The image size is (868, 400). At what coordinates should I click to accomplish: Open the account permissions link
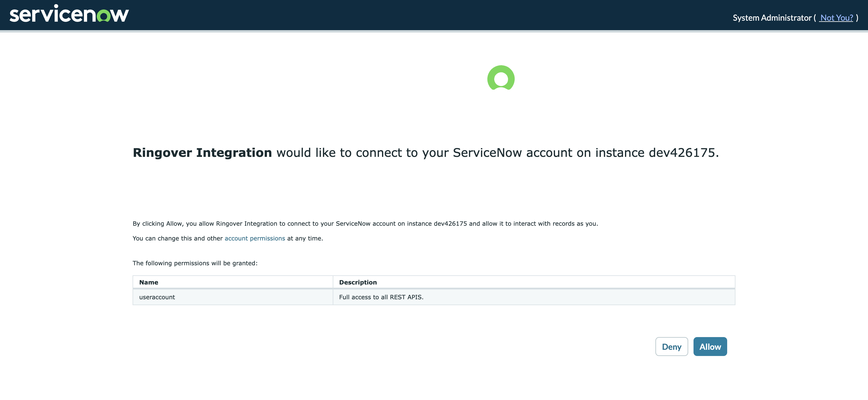255,238
